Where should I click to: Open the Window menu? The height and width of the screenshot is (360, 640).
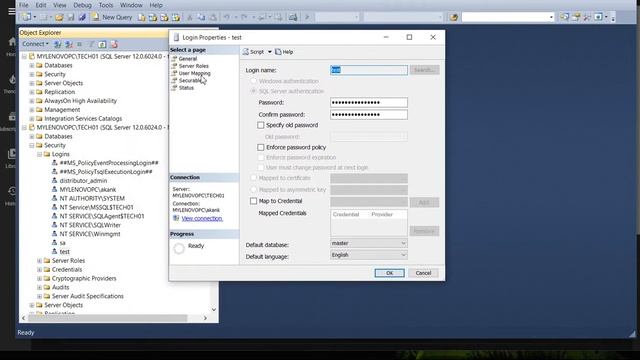131,5
